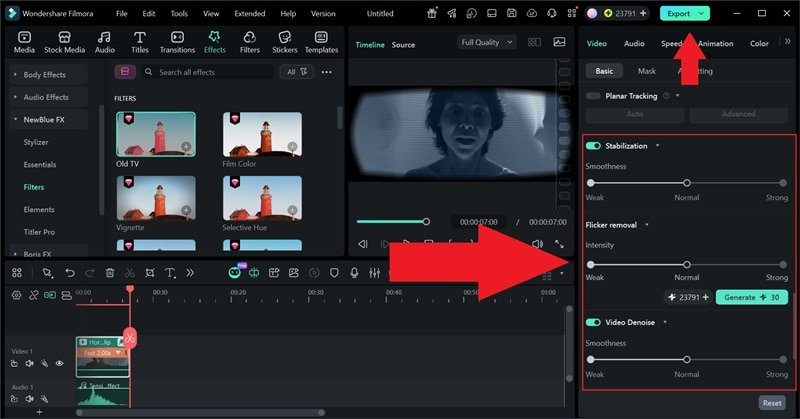Open the Titles panel
Image resolution: width=800 pixels, height=419 pixels.
[x=139, y=42]
